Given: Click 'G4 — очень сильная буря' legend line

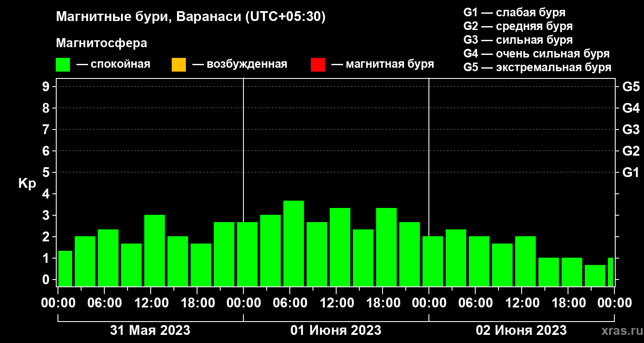Looking at the screenshot, I should coord(536,54).
